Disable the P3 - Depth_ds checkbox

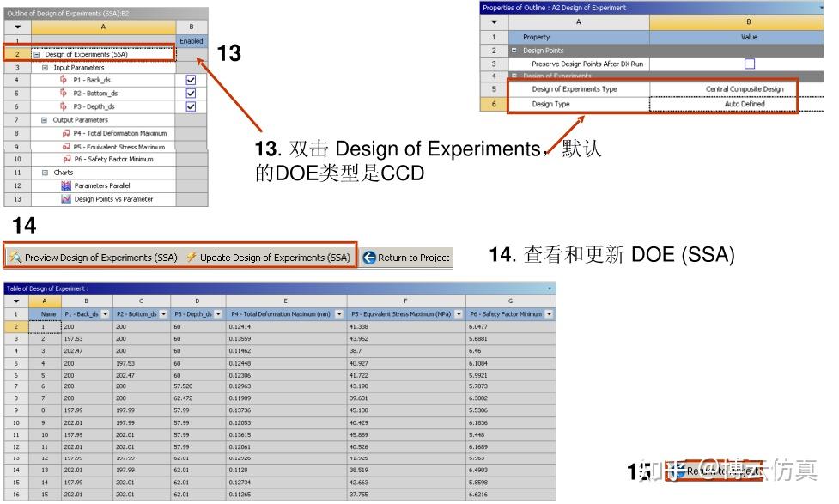pyautogui.click(x=190, y=106)
